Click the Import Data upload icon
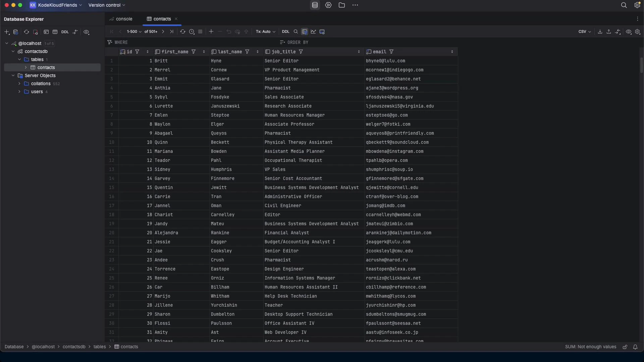The image size is (644, 362). point(609,32)
